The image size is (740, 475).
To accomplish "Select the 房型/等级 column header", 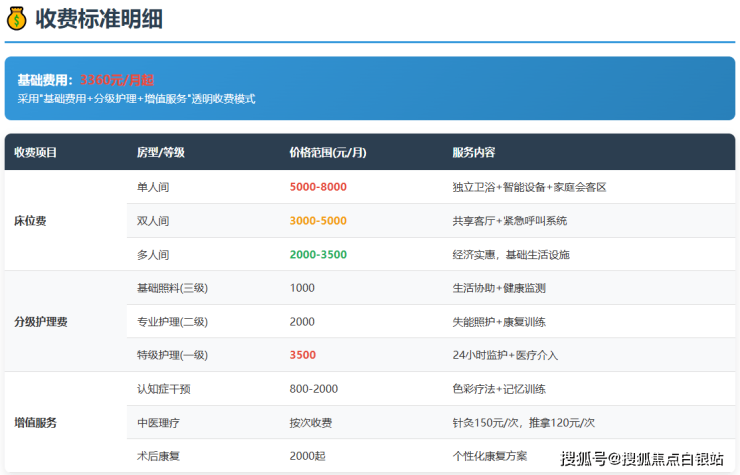I will pyautogui.click(x=160, y=153).
